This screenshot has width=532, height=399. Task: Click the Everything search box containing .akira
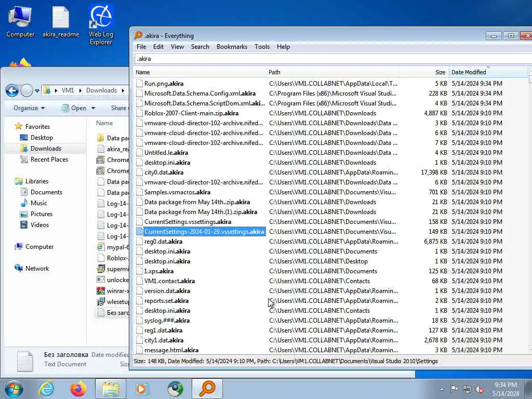click(x=333, y=59)
